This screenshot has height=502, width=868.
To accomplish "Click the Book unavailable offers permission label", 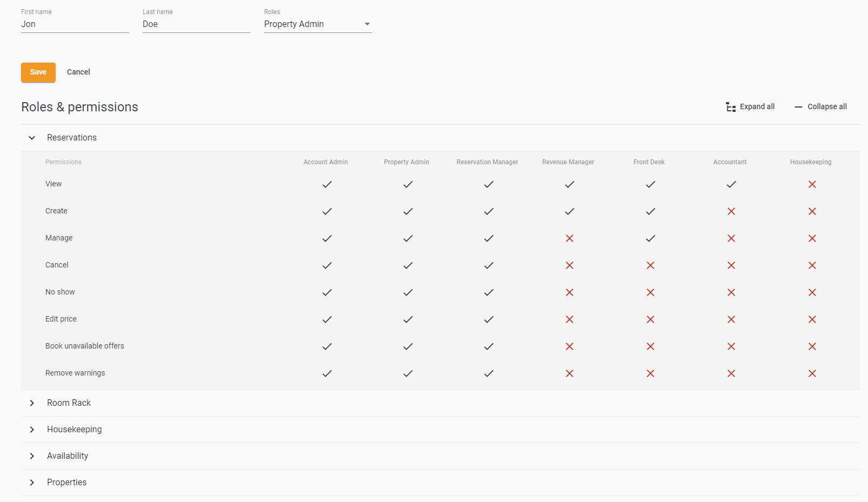I will click(85, 346).
